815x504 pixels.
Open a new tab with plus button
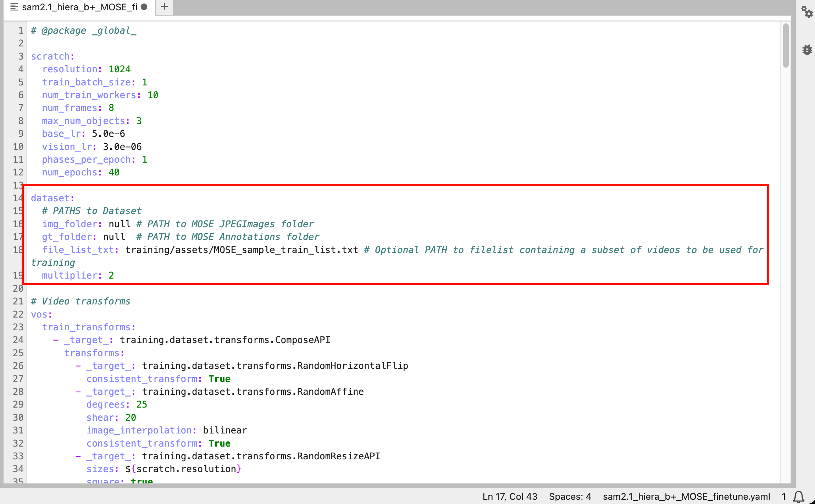pos(164,7)
